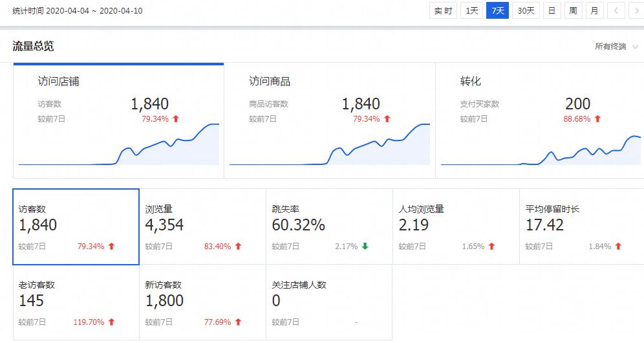Viewport: 644px width, 343px height.
Task: Click the 支付买家数 label
Action: (480, 104)
